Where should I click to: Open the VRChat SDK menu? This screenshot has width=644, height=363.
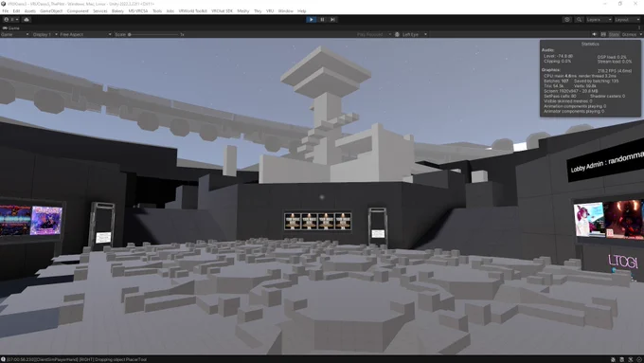(x=222, y=11)
